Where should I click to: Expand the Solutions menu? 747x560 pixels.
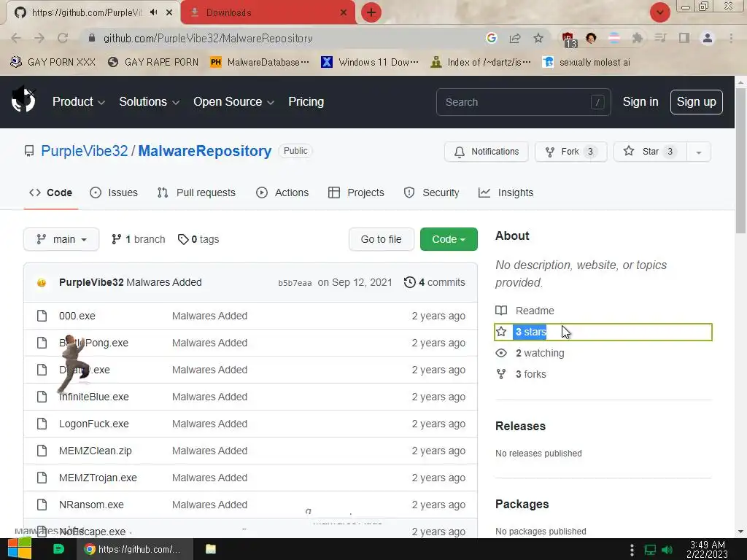(x=149, y=102)
